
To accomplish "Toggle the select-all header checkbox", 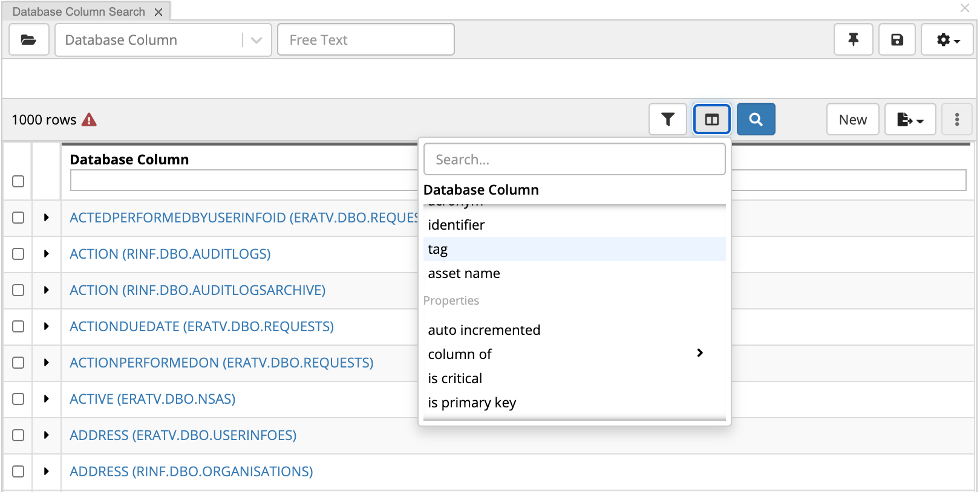I will tap(18, 181).
